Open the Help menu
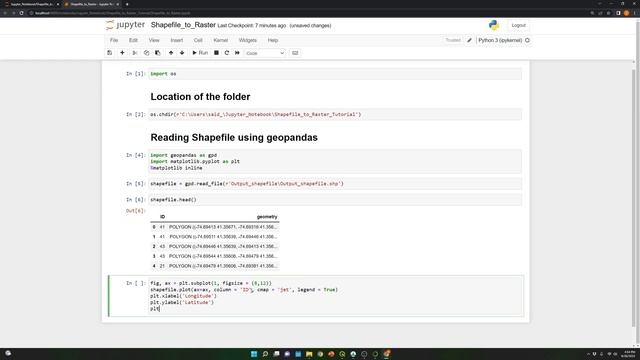 273,40
